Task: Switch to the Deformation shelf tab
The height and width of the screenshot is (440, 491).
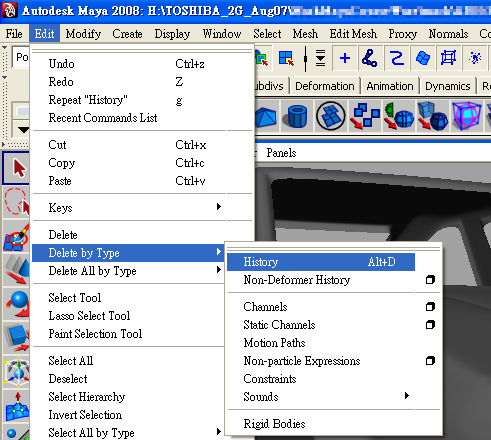Action: pos(325,86)
